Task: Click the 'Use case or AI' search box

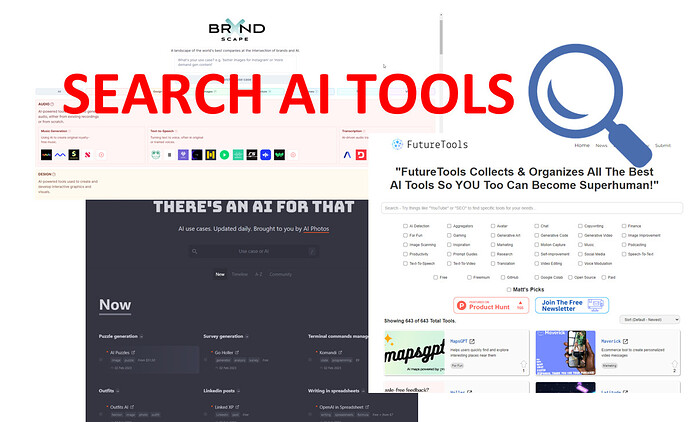Action: point(253,251)
